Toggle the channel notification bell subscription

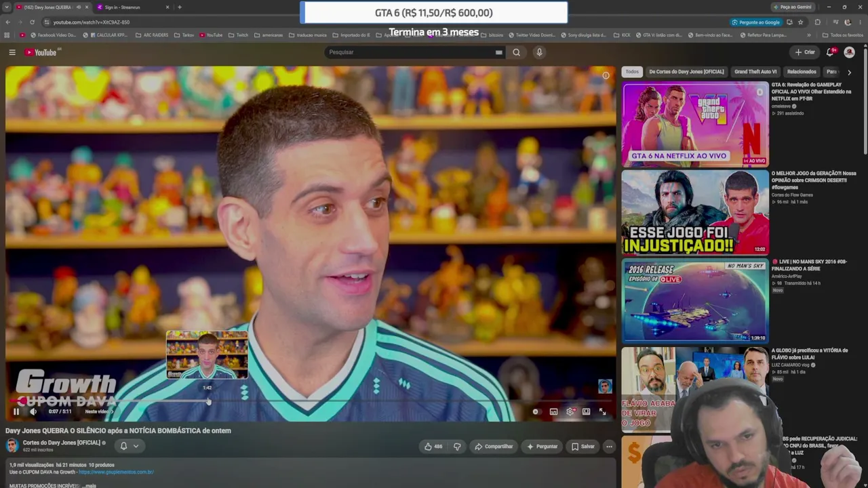point(129,445)
